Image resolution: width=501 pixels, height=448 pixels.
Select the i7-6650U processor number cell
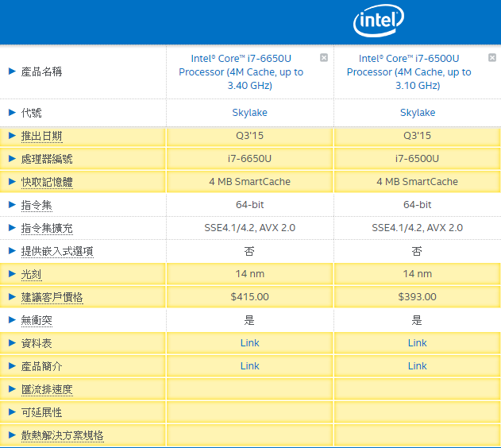[x=249, y=159]
